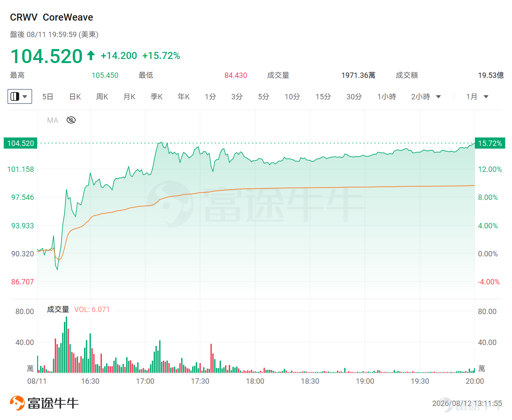
Task: Choose the 1分 minute interval
Action: click(210, 96)
